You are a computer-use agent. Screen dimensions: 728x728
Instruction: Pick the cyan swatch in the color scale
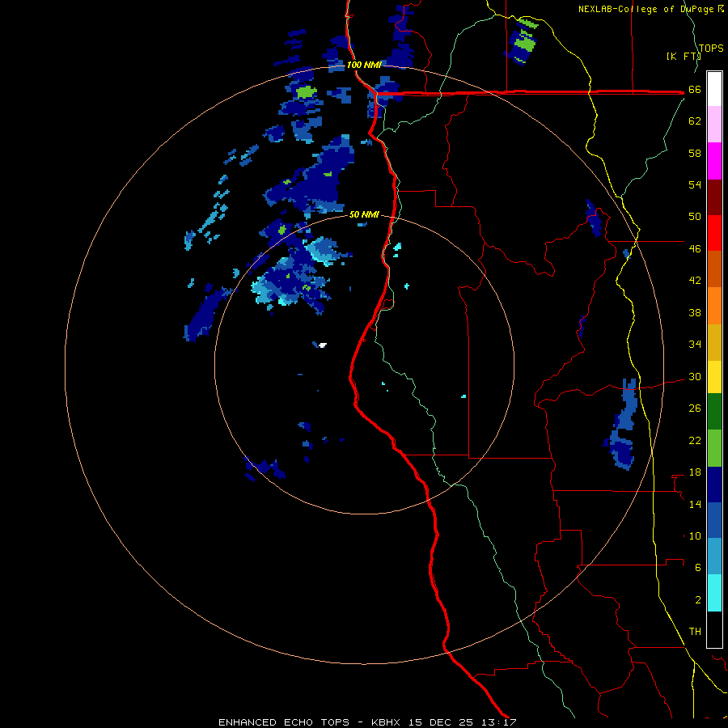pyautogui.click(x=714, y=593)
